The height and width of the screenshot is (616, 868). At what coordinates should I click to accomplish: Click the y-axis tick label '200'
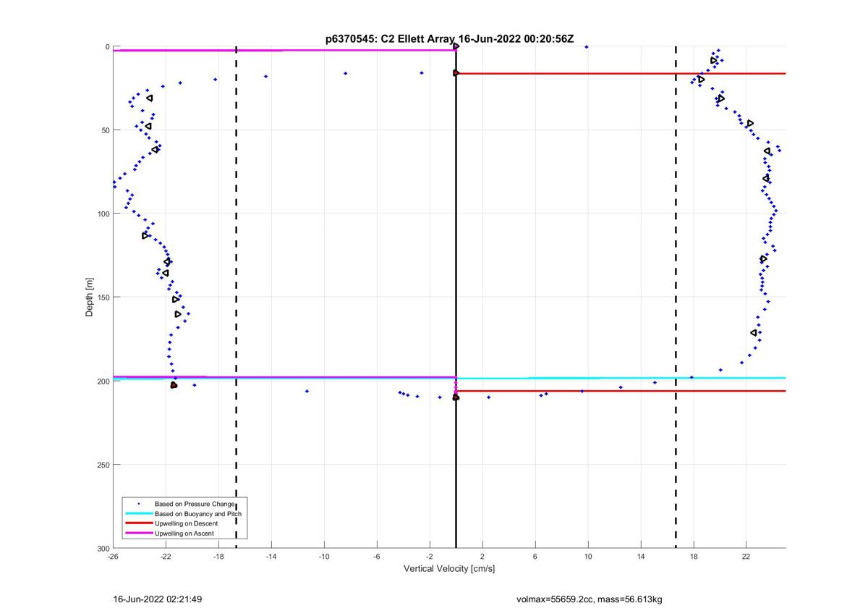tap(103, 381)
